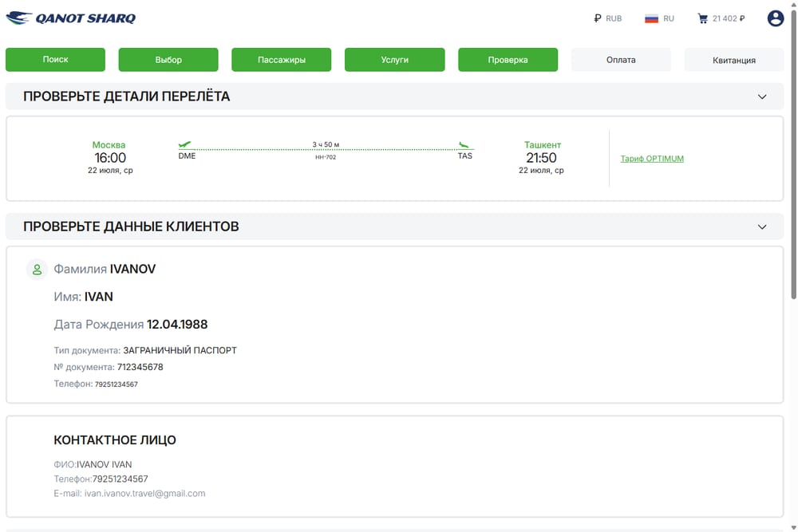Click the Проверьте детали перелёта header title

126,97
